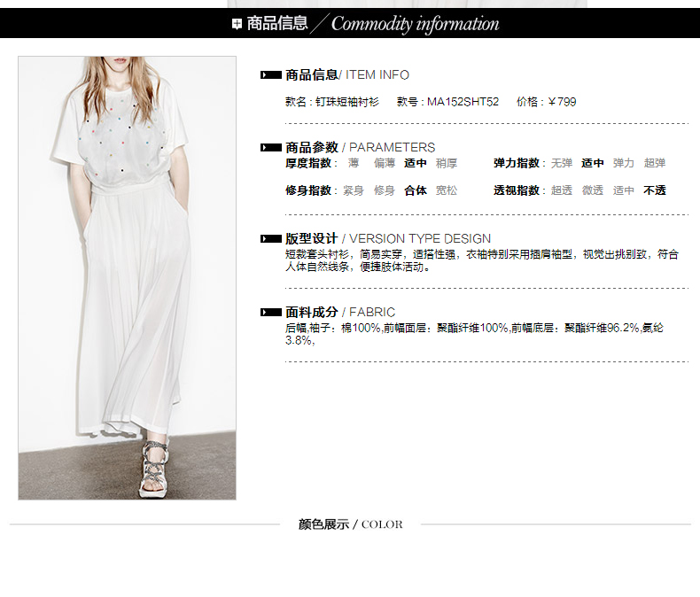Click the arrow icon next to ITEM INFO
This screenshot has width=700, height=597.
(271, 75)
